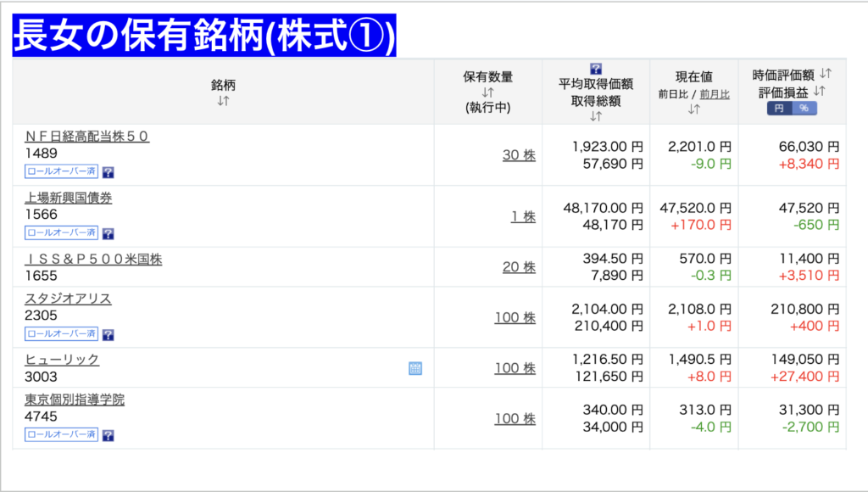Click 30 株 holding quantity link

tap(520, 155)
